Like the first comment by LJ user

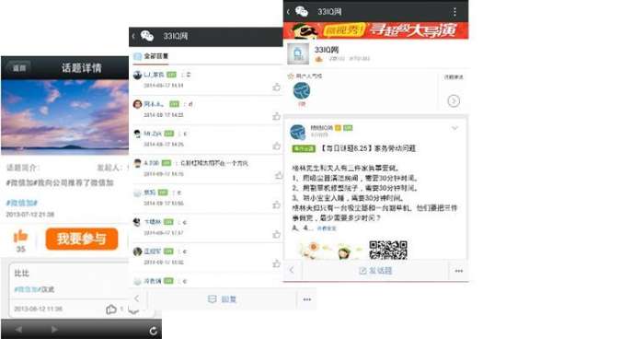pyautogui.click(x=276, y=87)
